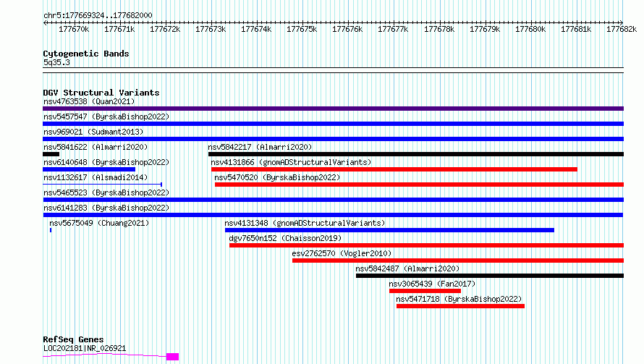This screenshot has width=644, height=364.
Task: Click the blue nsv6140648 variant bar
Action: click(89, 169)
